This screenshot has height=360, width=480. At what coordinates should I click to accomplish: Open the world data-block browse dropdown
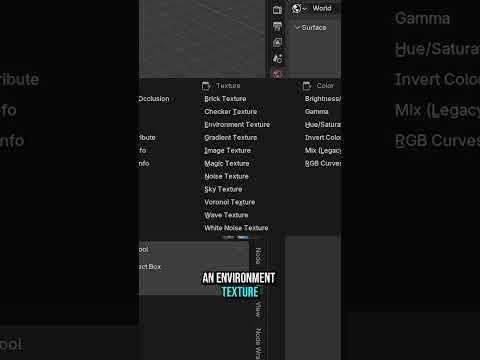[299, 8]
